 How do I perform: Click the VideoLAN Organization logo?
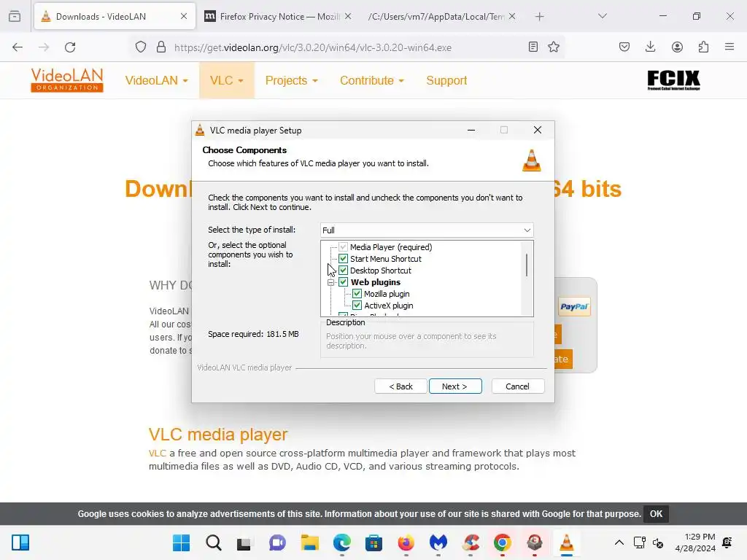[x=66, y=80]
